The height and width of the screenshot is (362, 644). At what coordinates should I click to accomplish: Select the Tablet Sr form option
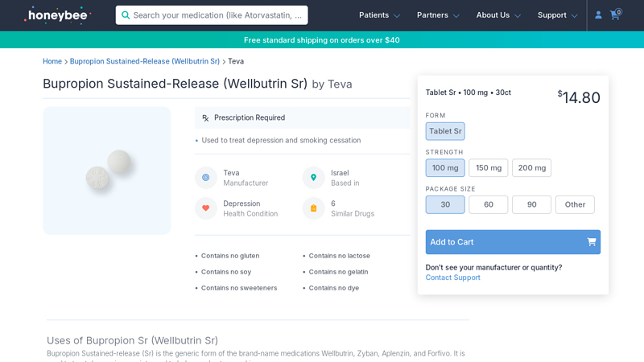coord(445,131)
